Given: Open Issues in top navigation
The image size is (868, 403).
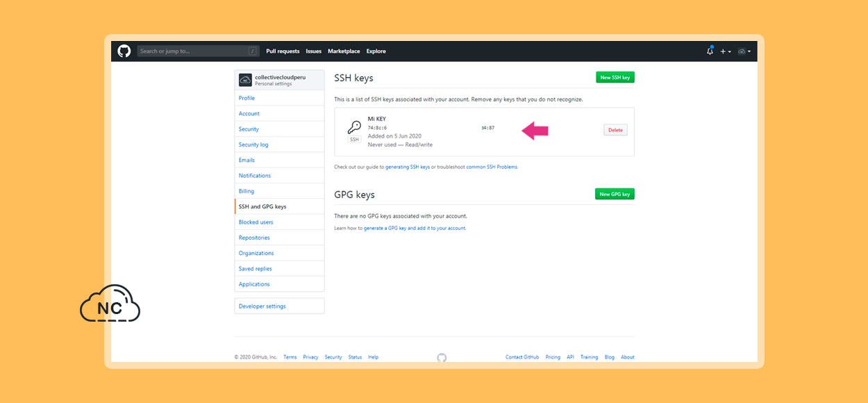Looking at the screenshot, I should click(x=314, y=51).
